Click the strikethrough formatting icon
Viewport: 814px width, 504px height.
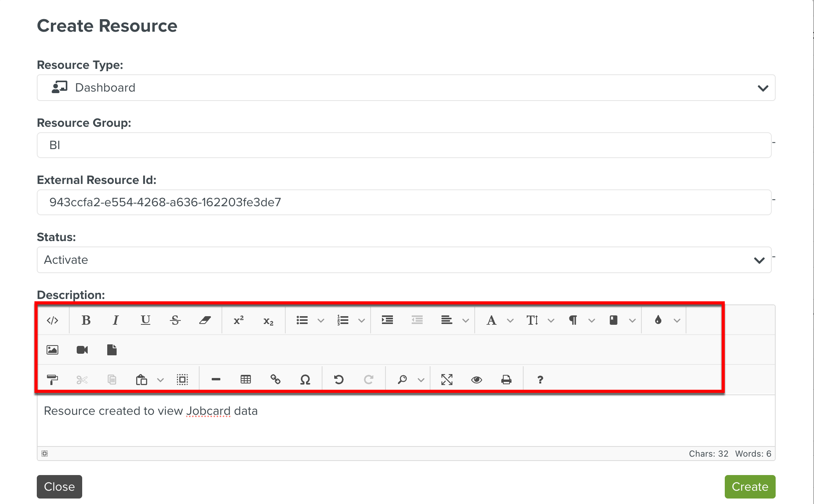pyautogui.click(x=175, y=320)
